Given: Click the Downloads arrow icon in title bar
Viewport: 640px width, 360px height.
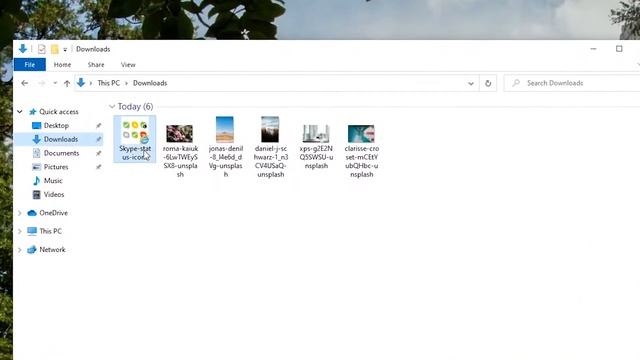Looking at the screenshot, I should tap(23, 49).
